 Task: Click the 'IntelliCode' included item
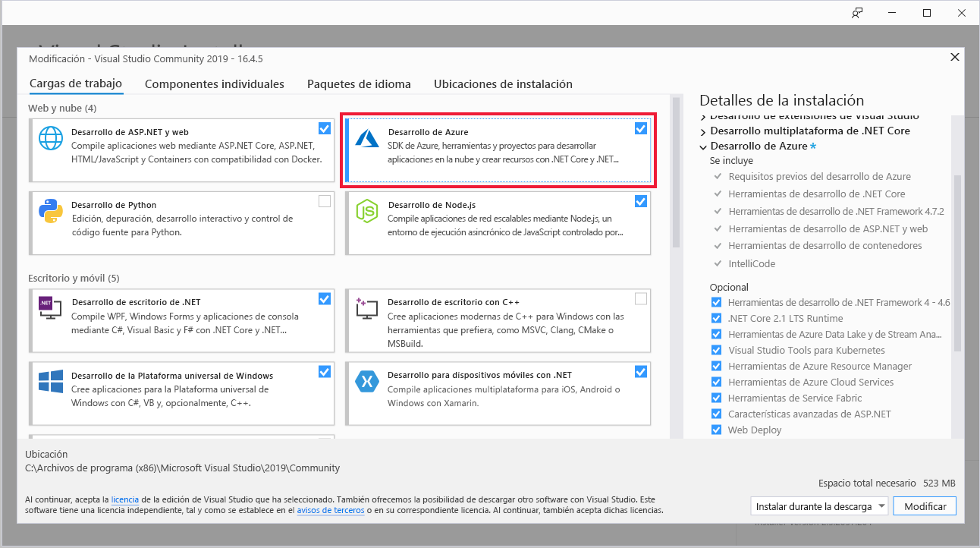752,263
